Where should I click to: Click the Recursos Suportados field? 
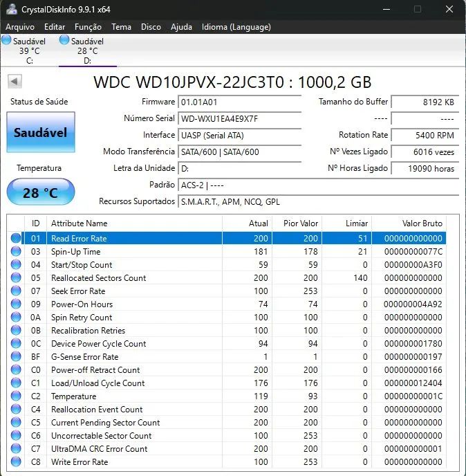click(319, 202)
